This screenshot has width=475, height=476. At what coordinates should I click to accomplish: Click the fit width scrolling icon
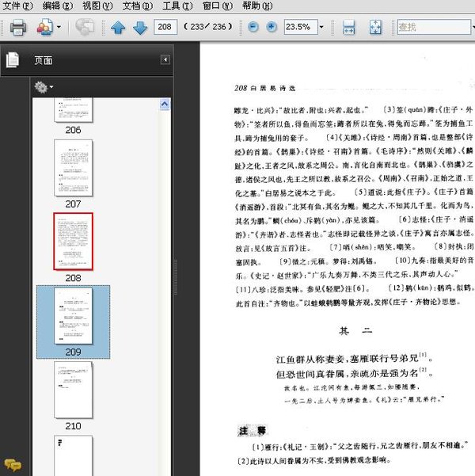349,28
